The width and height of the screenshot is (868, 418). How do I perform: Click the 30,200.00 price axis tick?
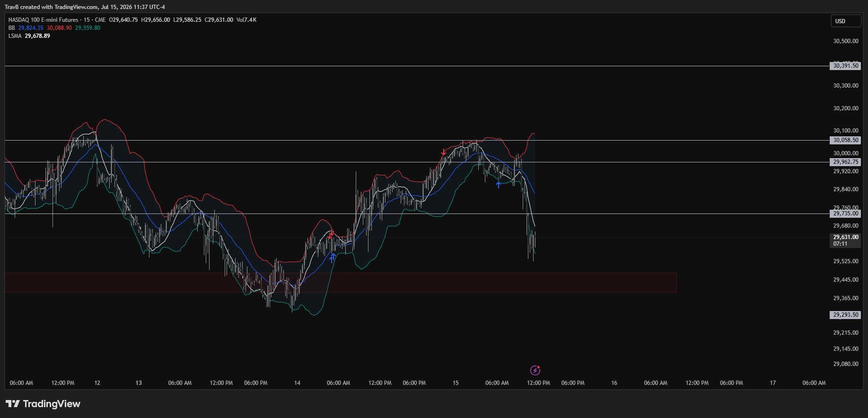pos(846,108)
